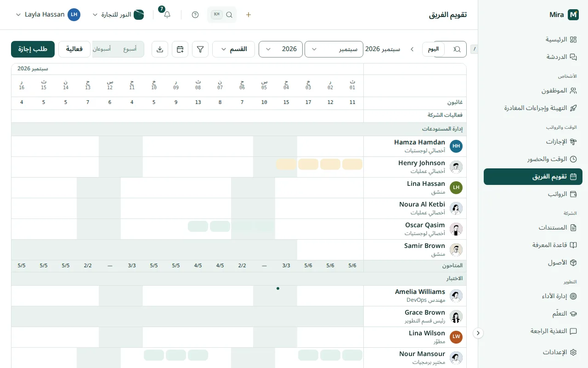Open the الدردشة chat icon in sidebar
This screenshot has height=368, width=588.
coord(573,57)
